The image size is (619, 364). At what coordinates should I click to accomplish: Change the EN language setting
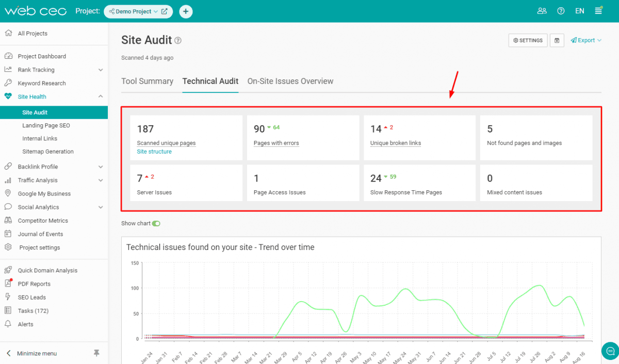pos(580,11)
